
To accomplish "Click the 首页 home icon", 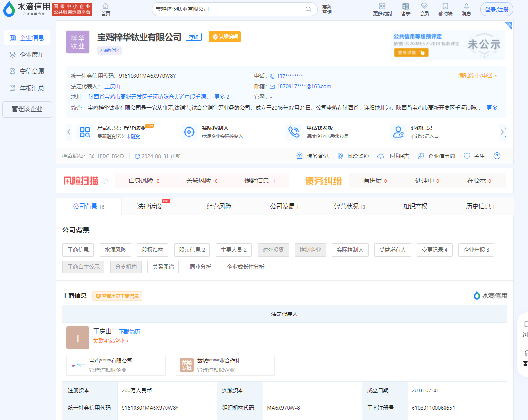I will 105,6.
